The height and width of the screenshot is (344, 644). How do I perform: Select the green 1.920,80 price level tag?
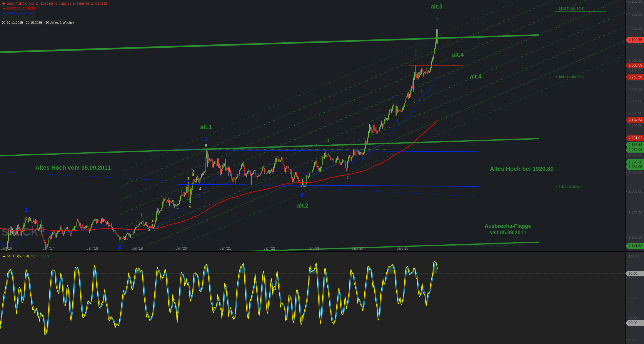[635, 162]
